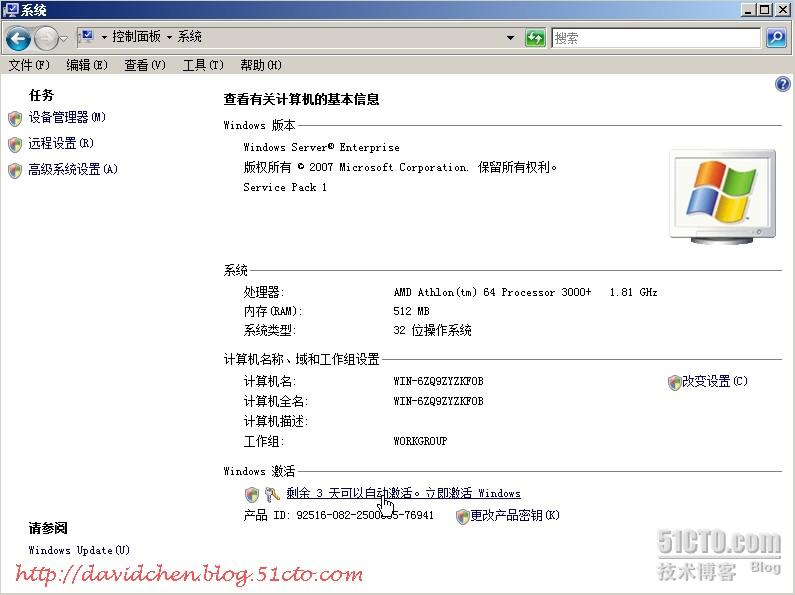Open 高级系统设置(A) task link

pos(73,169)
